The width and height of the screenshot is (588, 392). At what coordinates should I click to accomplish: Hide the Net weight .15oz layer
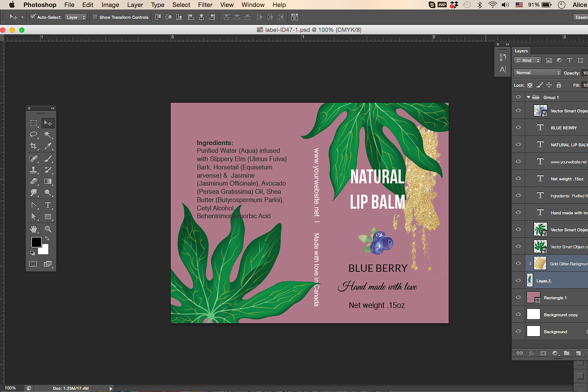(518, 178)
